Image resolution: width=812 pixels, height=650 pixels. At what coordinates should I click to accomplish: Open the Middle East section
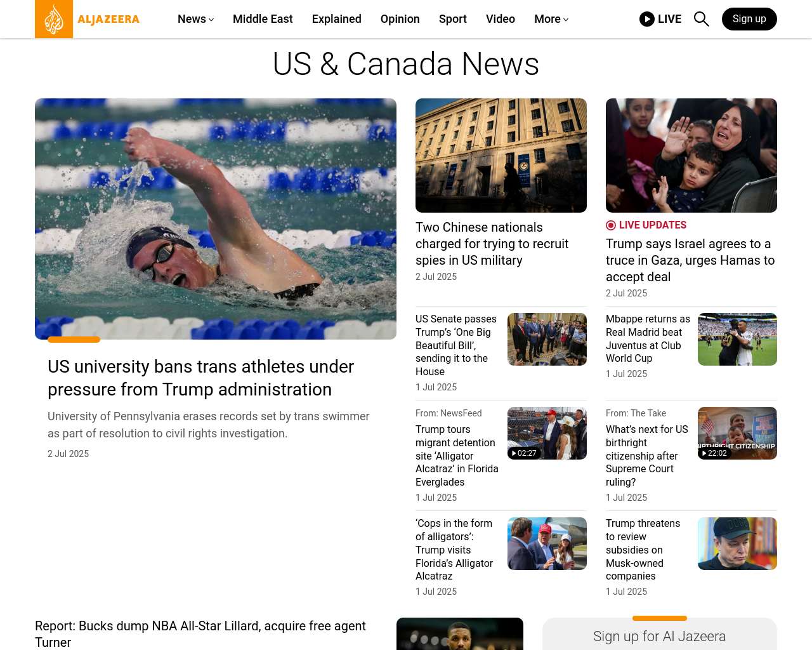click(263, 19)
